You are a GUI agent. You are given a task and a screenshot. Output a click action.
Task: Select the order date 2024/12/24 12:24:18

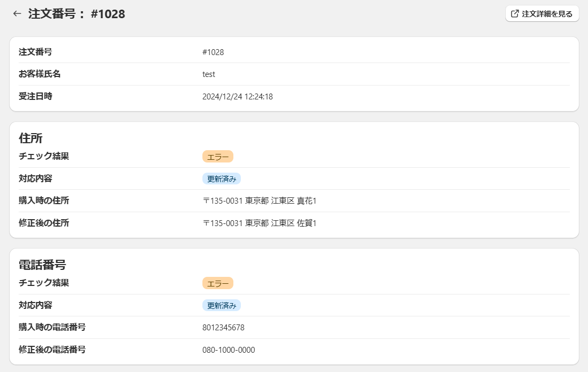238,97
